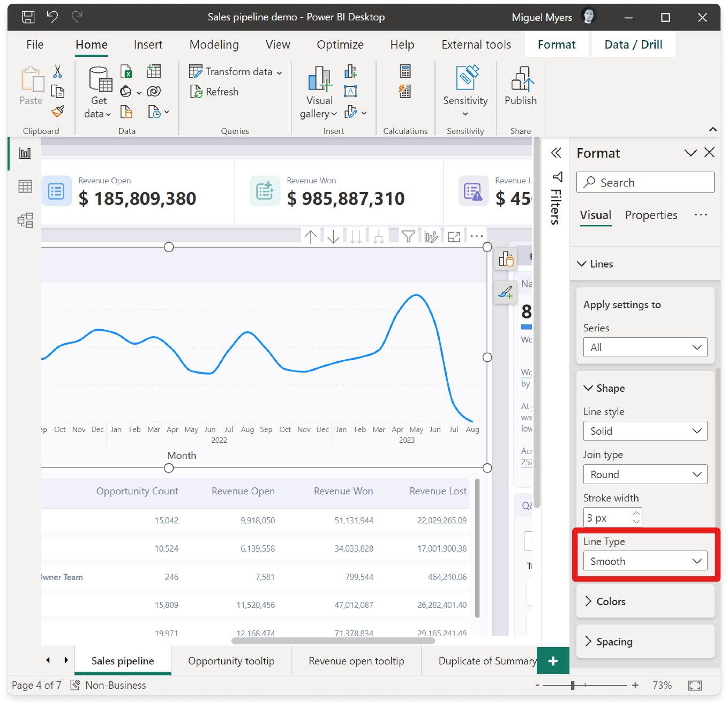Open the External tools tab

[476, 44]
